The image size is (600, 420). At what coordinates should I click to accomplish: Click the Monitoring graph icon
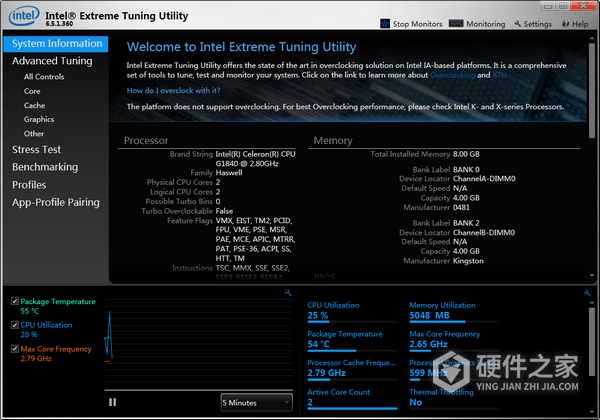point(456,24)
